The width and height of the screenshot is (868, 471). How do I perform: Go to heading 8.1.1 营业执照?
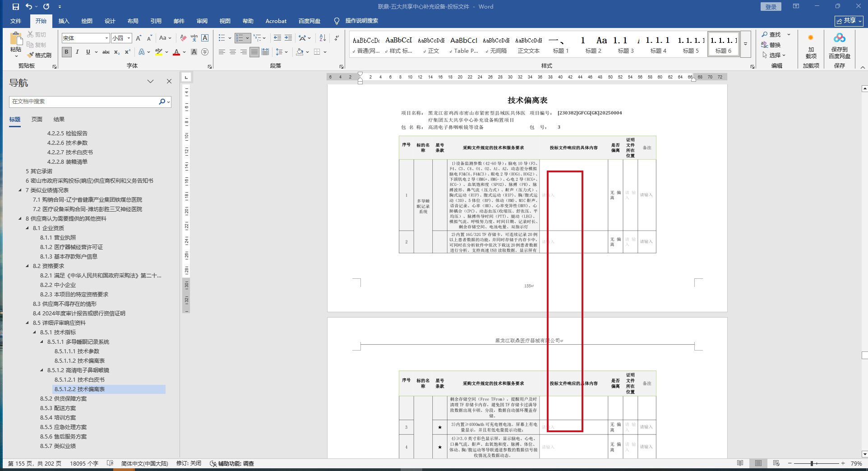click(58, 238)
